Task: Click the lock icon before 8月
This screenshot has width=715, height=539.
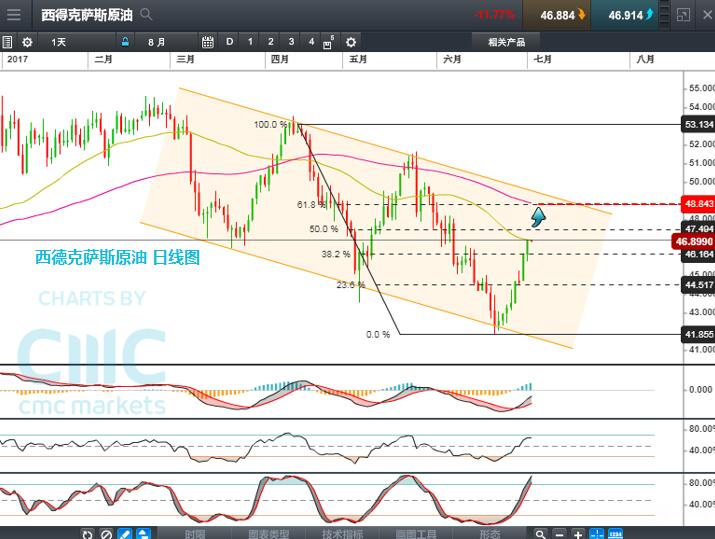Action: pos(125,42)
